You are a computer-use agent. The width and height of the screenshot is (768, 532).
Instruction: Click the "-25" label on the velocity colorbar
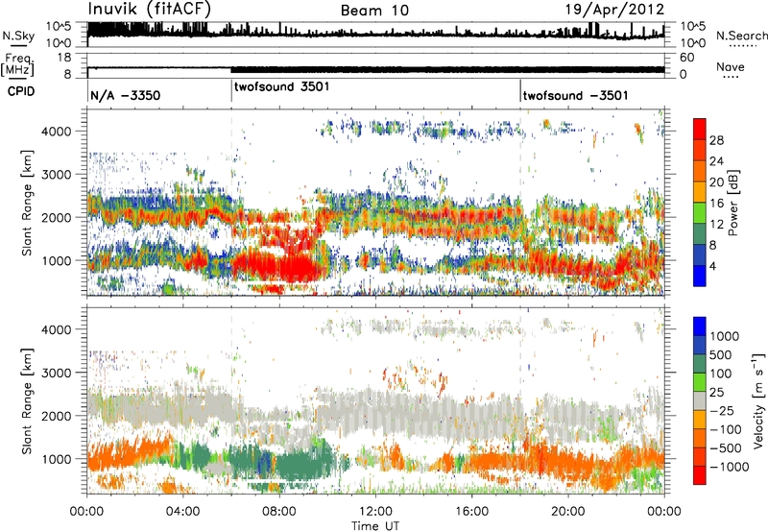[x=721, y=411]
